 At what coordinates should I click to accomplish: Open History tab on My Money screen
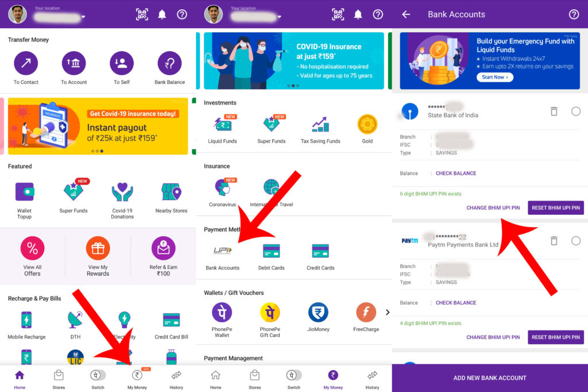372,378
